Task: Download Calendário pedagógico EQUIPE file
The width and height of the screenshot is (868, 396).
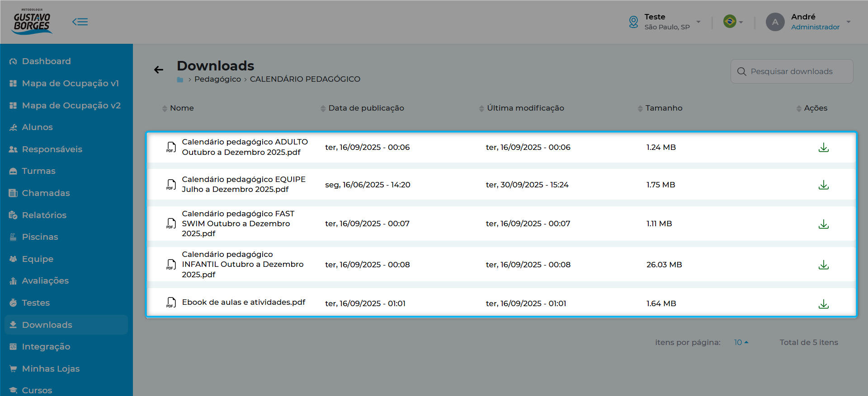Action: pos(824,185)
